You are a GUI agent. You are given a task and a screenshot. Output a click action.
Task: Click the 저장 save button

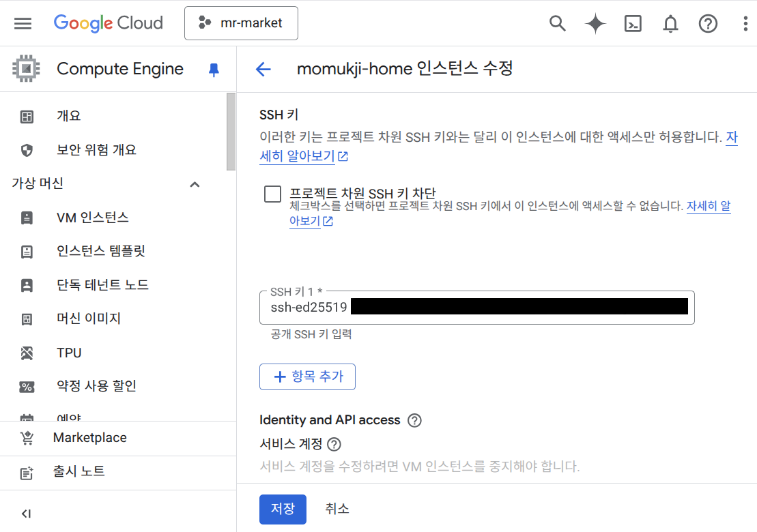pos(283,509)
